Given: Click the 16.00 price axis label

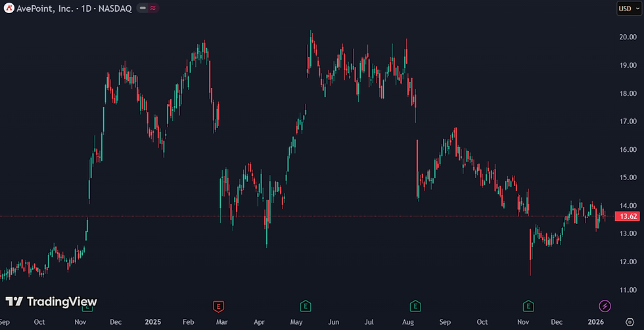Looking at the screenshot, I should pos(628,150).
